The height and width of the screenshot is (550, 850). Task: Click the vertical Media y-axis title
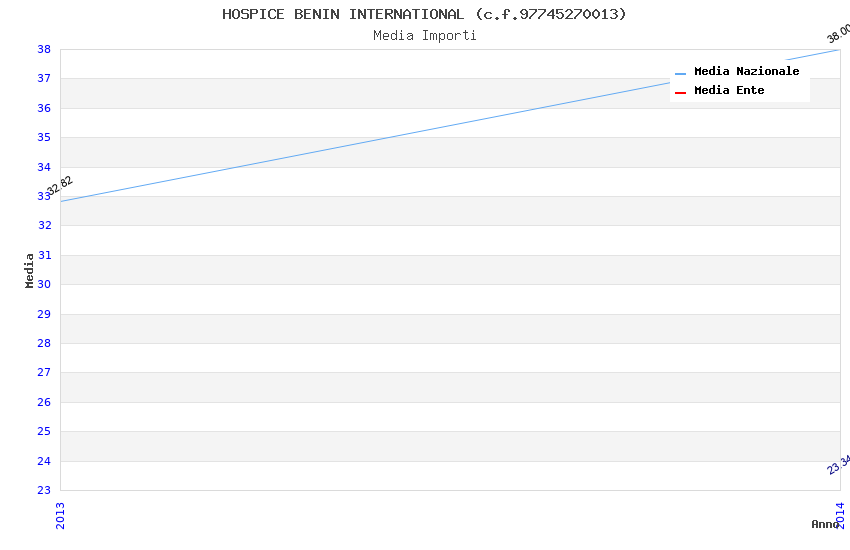(30, 270)
